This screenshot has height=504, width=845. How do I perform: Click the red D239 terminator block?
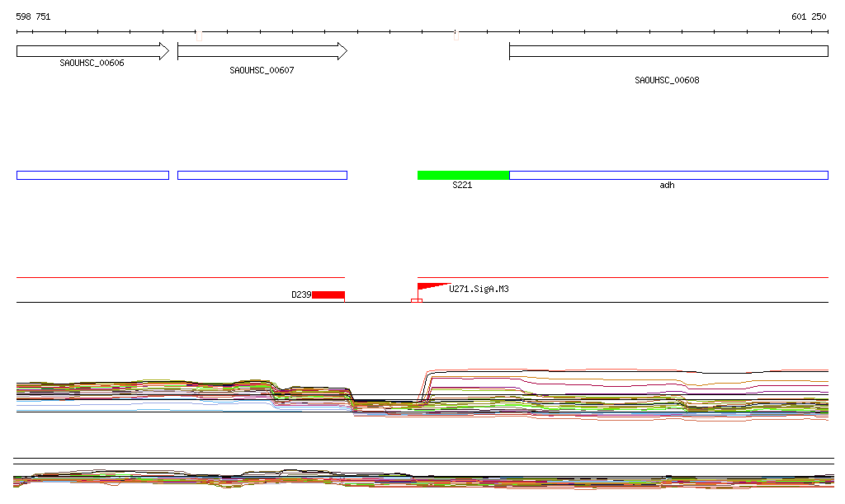click(x=328, y=294)
